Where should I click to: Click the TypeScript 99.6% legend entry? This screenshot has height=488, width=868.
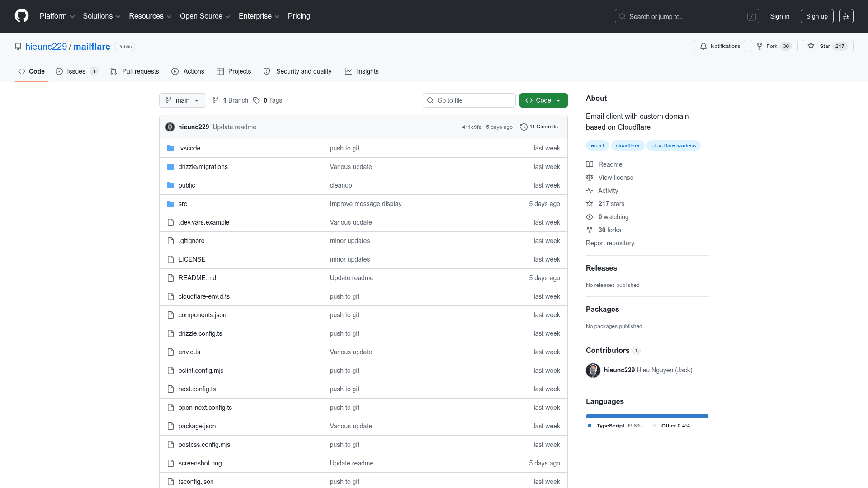[x=614, y=426]
